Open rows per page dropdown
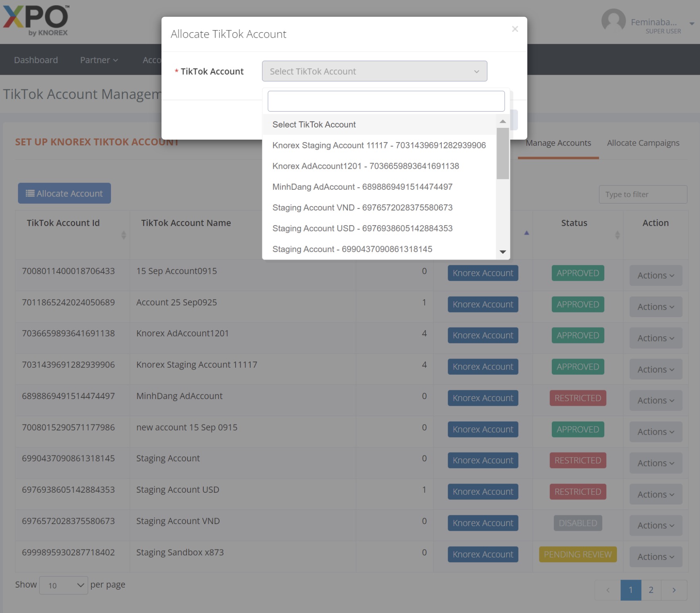This screenshot has width=700, height=613. point(64,585)
